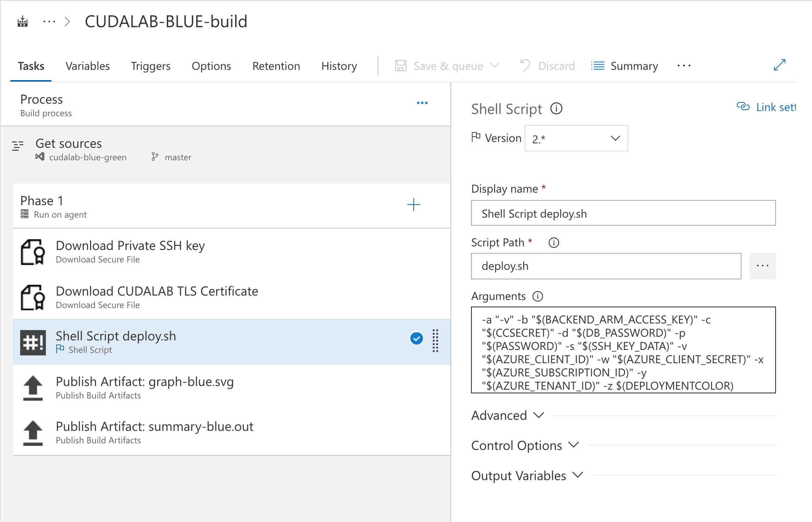812x522 pixels.
Task: Toggle the blue checkmark on Shell Script deploy.sh
Action: (x=416, y=338)
